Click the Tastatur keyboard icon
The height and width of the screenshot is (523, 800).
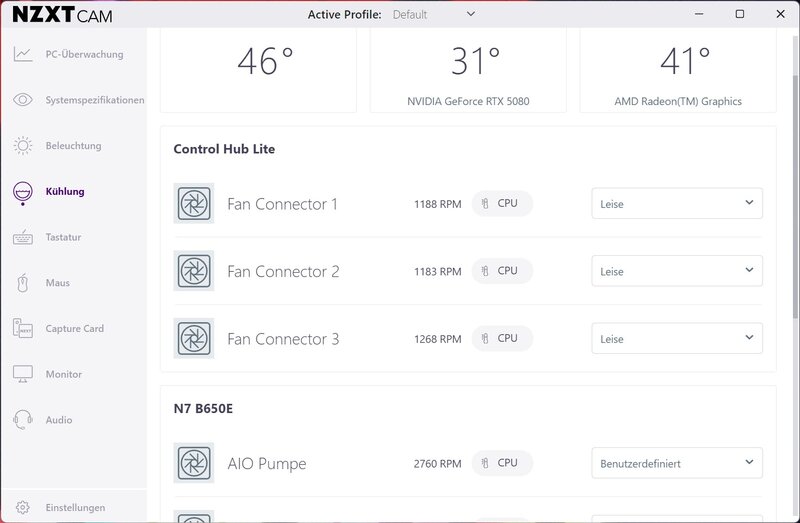tap(23, 237)
